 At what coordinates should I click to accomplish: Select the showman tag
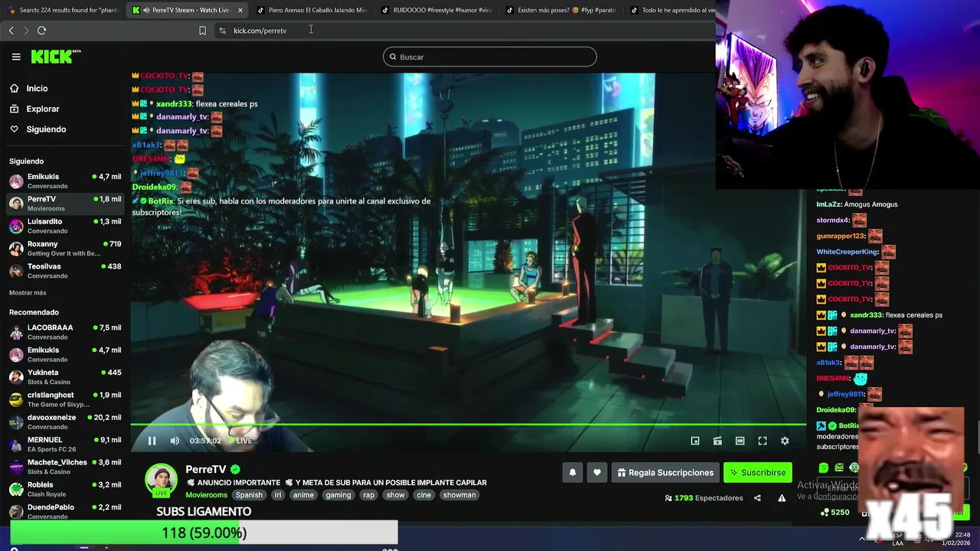[459, 495]
